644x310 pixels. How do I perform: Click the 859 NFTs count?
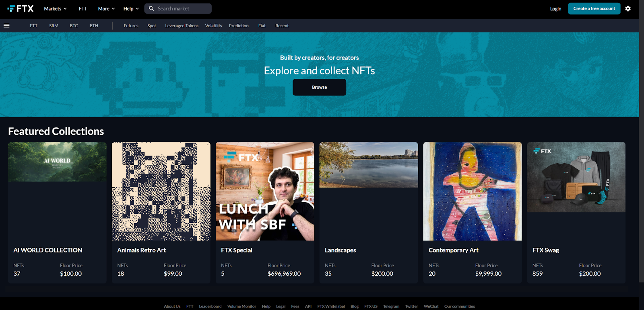(537, 274)
